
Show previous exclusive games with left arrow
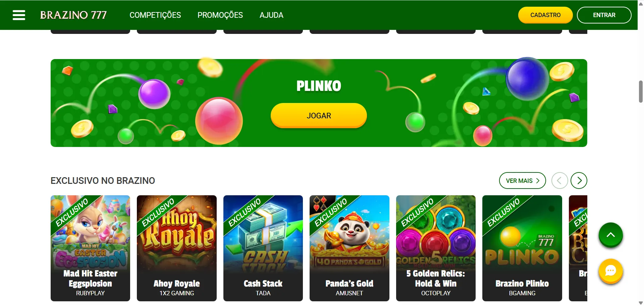pyautogui.click(x=559, y=181)
